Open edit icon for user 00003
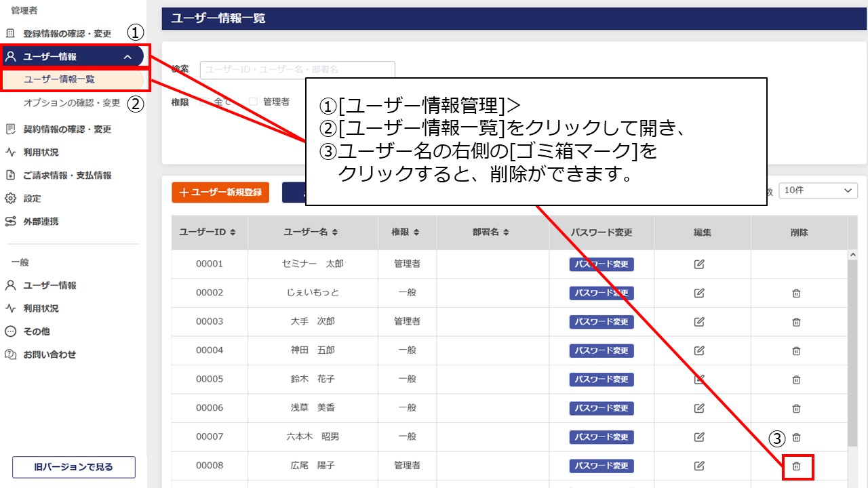 699,322
